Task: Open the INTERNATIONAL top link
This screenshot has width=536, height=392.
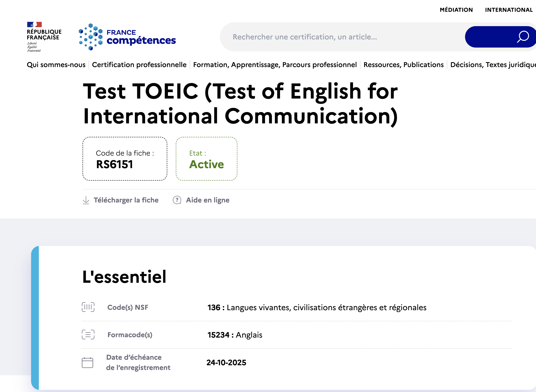Action: pyautogui.click(x=509, y=10)
